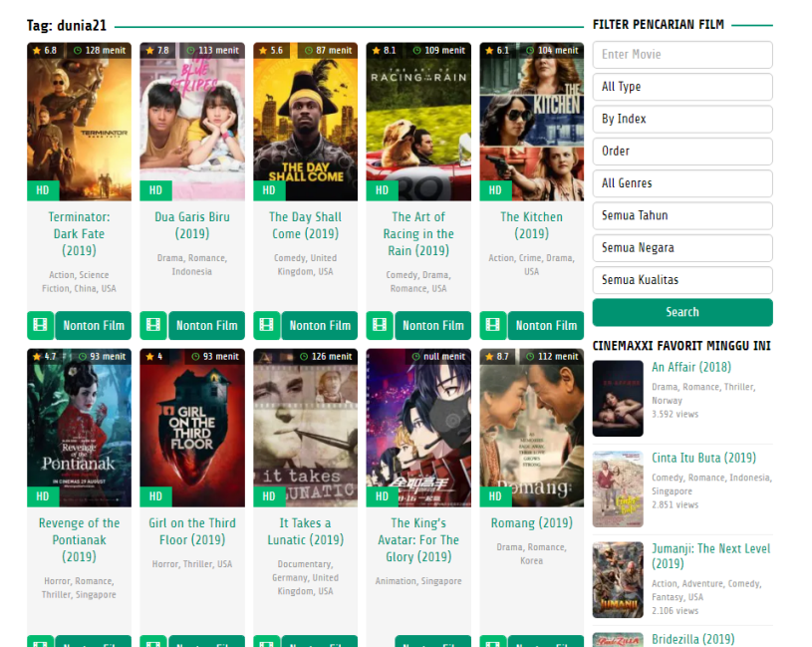Open The Art of Racing in the Rain title
This screenshot has height=647, width=812.
coord(418,233)
